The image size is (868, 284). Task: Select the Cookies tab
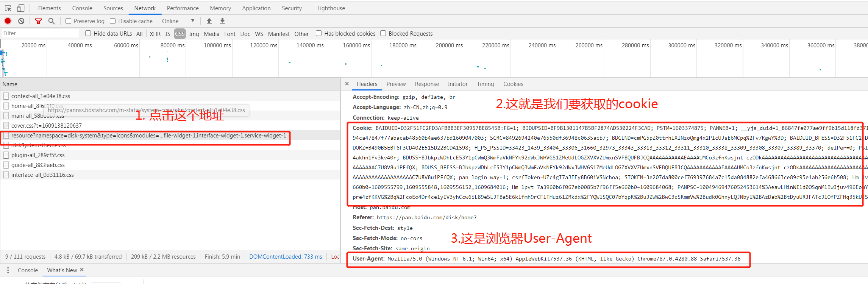pos(513,84)
